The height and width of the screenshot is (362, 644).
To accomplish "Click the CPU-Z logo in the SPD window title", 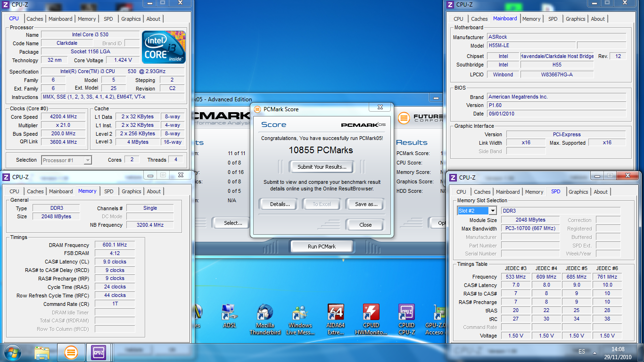I will [x=453, y=178].
